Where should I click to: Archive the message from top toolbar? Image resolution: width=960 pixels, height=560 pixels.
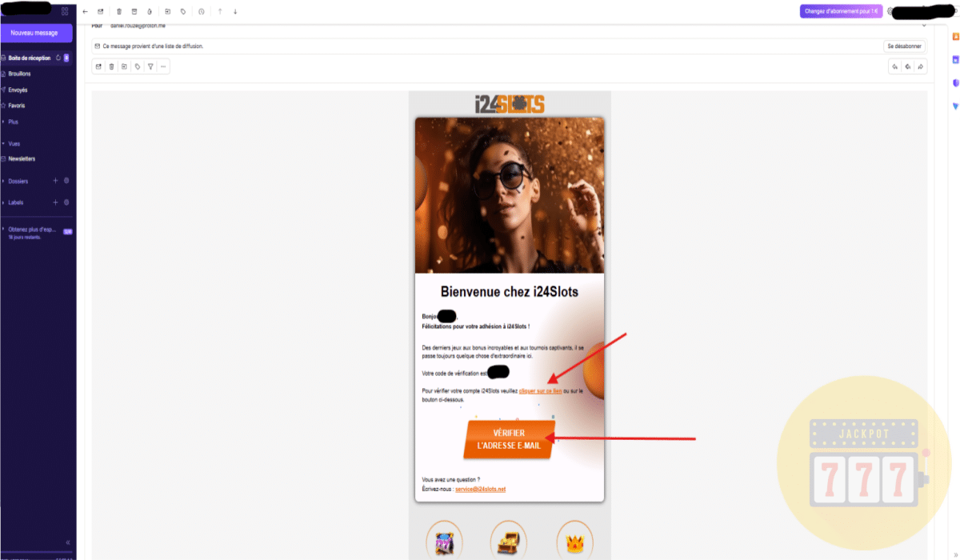click(134, 11)
